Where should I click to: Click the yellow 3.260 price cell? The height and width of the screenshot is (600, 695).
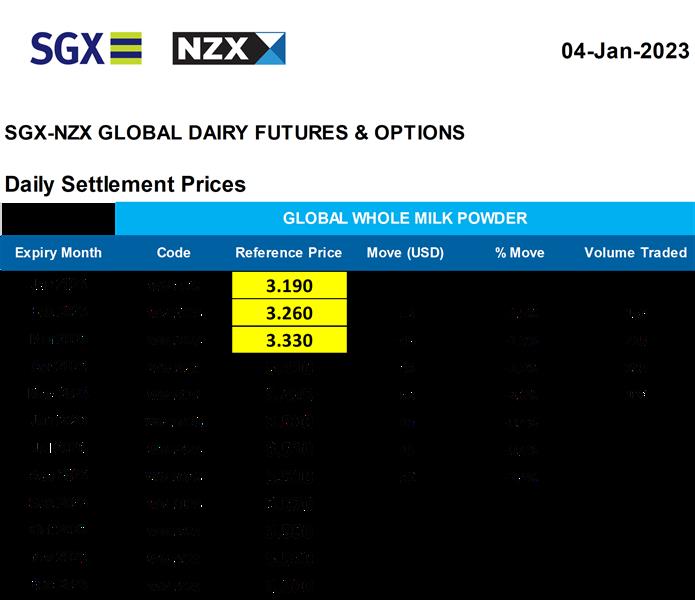(x=289, y=313)
